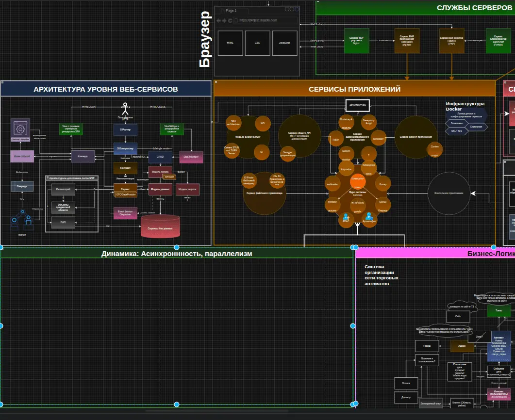
Task: Select the green Товар block
Action: [498, 310]
